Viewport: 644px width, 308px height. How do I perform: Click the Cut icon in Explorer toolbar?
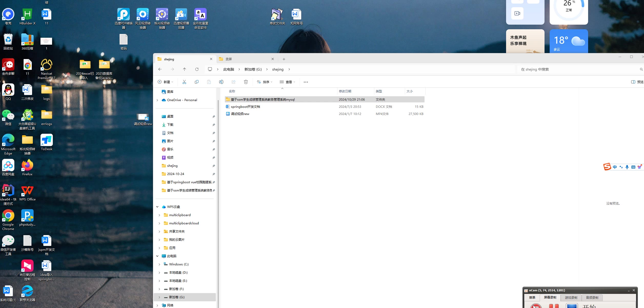pos(184,82)
